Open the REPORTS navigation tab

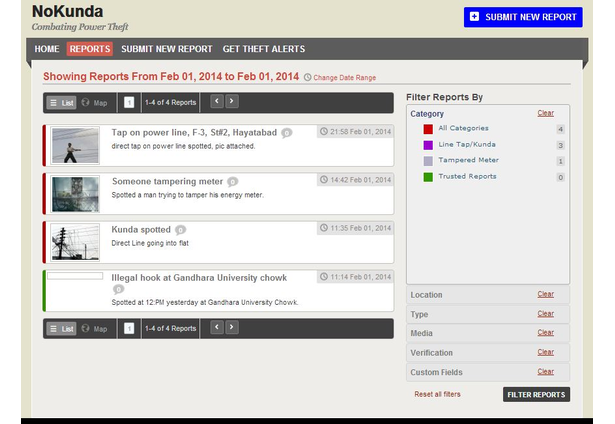click(90, 49)
